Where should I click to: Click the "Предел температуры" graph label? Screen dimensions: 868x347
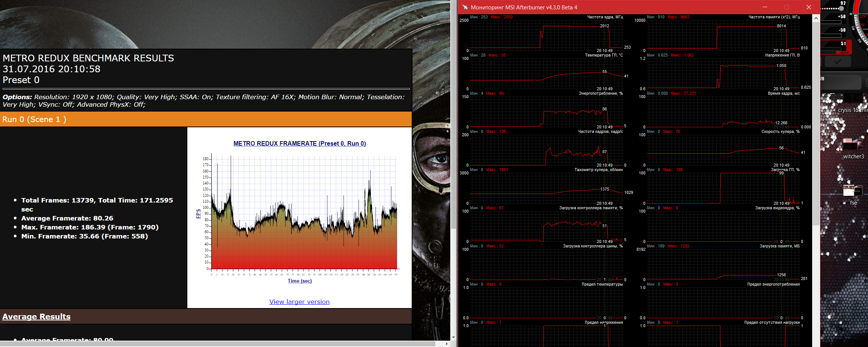[602, 284]
